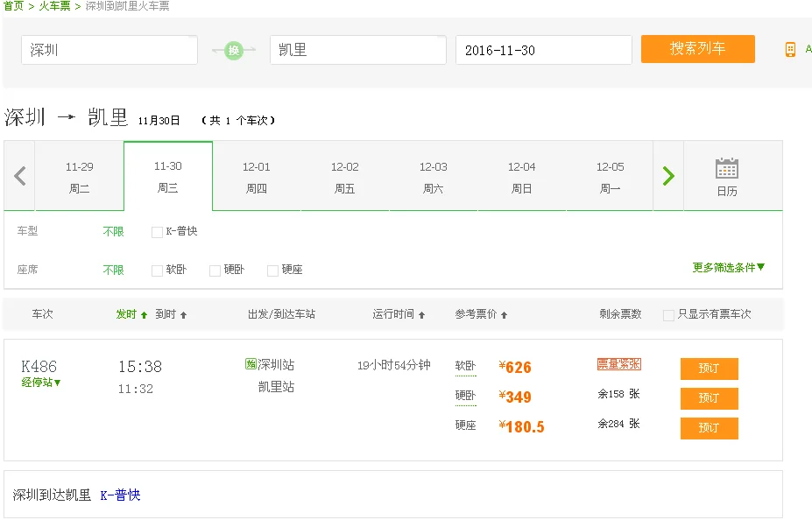Enable the 软卧 seat filter checkbox
Screen dimensions: 812x527
point(155,271)
